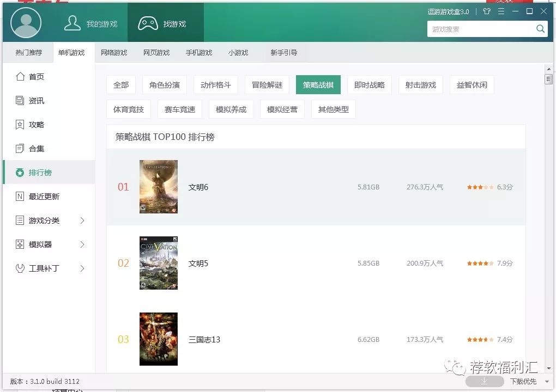Click the user avatar icon
Image resolution: width=556 pixels, height=392 pixels.
pyautogui.click(x=25, y=22)
